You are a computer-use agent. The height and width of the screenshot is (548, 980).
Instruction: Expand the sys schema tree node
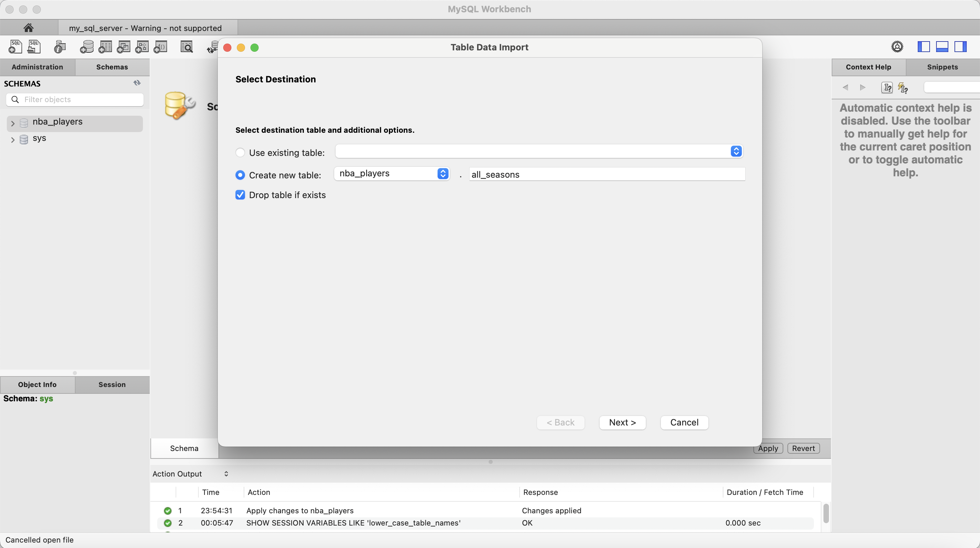pyautogui.click(x=13, y=140)
